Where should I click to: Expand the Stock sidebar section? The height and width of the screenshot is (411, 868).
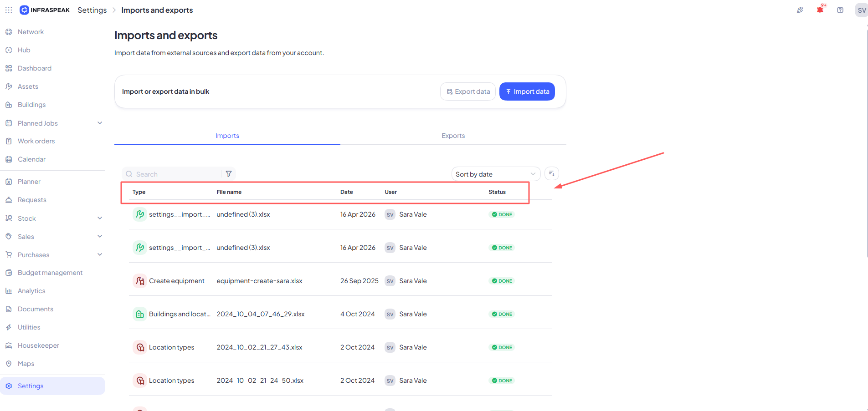coord(100,218)
